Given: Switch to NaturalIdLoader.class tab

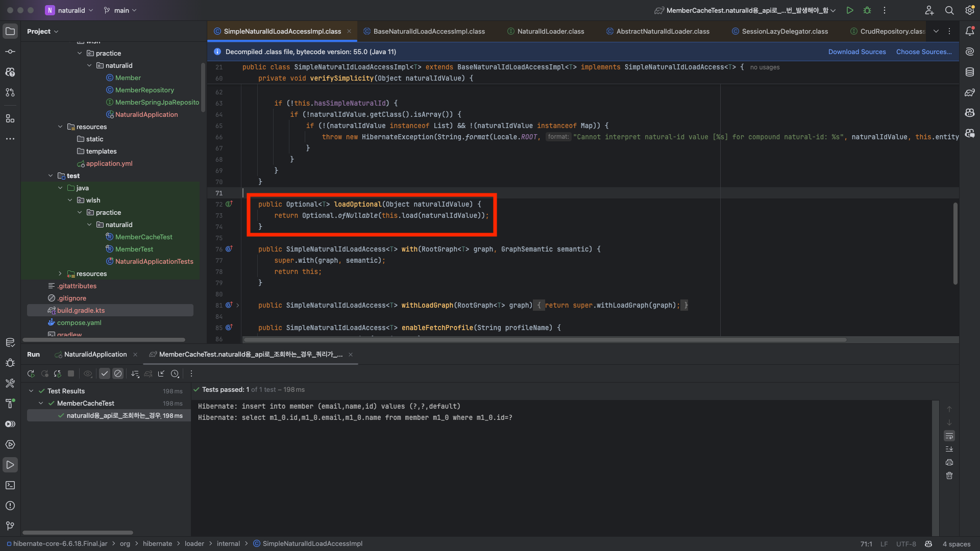Looking at the screenshot, I should click(550, 31).
